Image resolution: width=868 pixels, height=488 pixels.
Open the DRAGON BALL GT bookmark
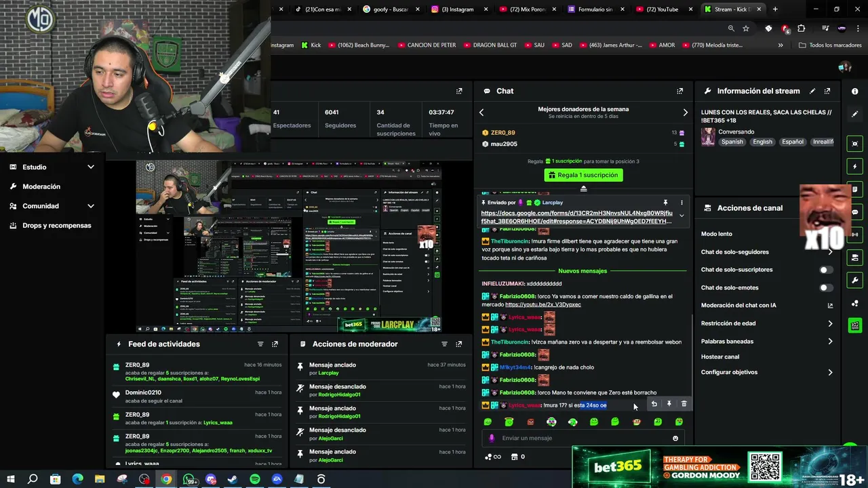point(490,45)
